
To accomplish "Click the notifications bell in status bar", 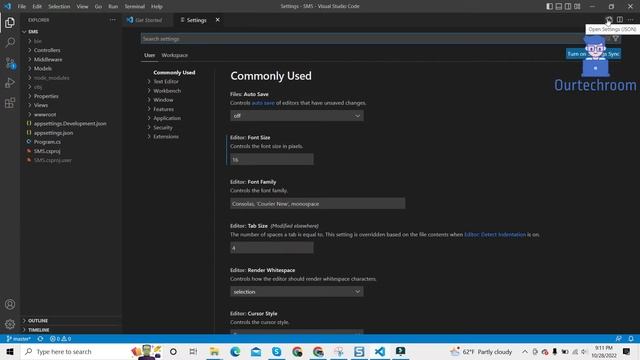I will [x=631, y=339].
